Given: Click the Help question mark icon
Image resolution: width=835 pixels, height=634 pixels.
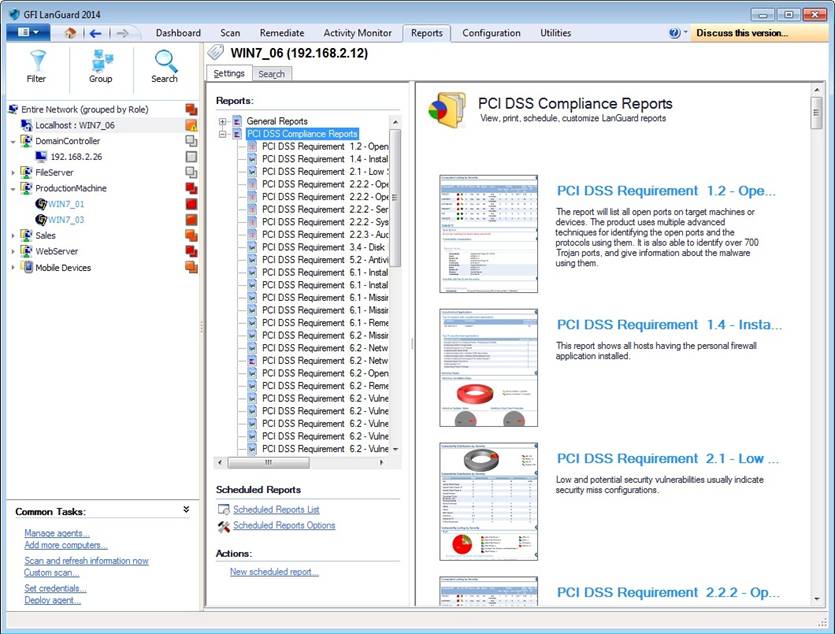Looking at the screenshot, I should (x=674, y=33).
